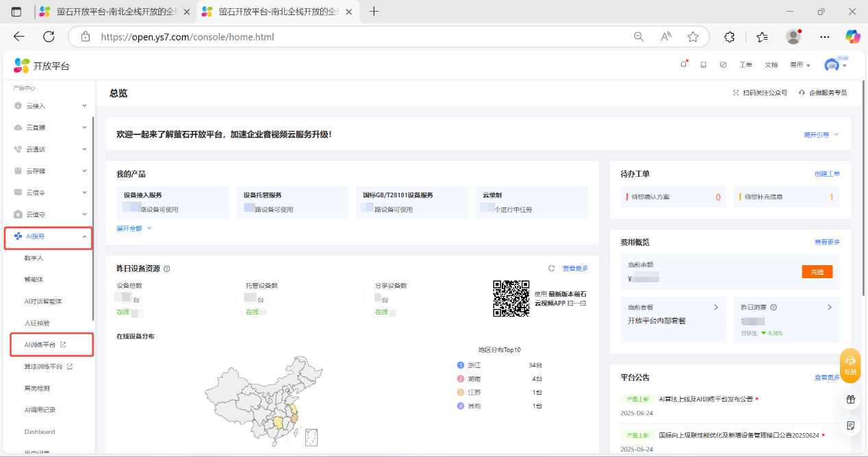Open the 昨日消费 arrow
This screenshot has height=457, width=868.
[829, 308]
